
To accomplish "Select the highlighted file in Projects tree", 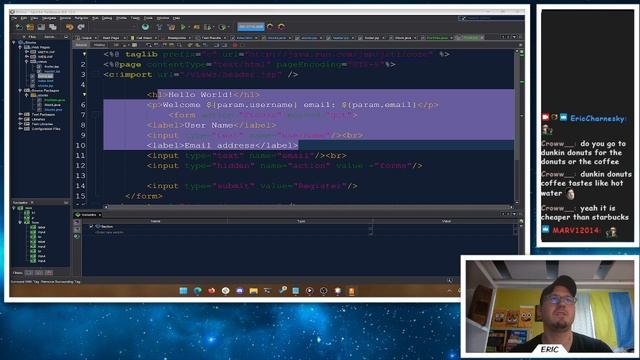I will point(45,76).
